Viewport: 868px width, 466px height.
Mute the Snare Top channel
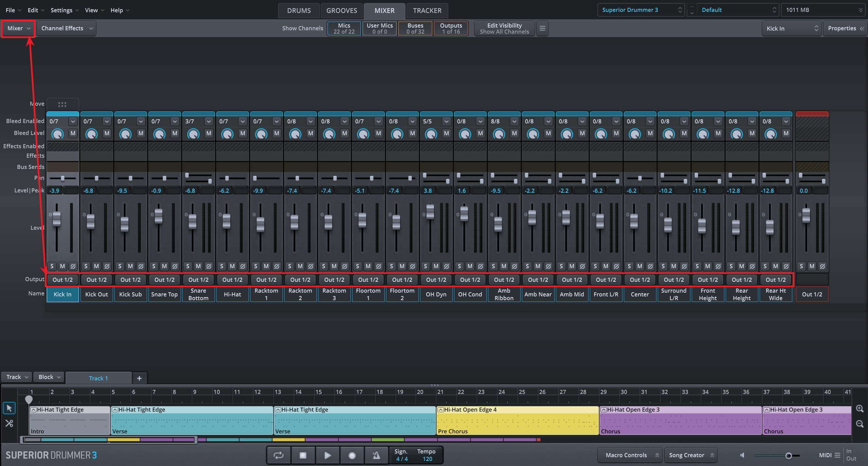(x=164, y=266)
